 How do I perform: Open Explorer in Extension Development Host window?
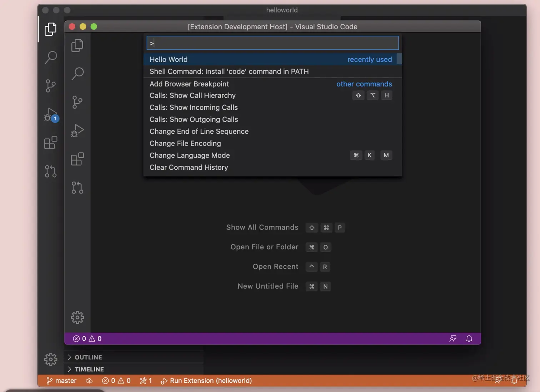click(x=77, y=45)
